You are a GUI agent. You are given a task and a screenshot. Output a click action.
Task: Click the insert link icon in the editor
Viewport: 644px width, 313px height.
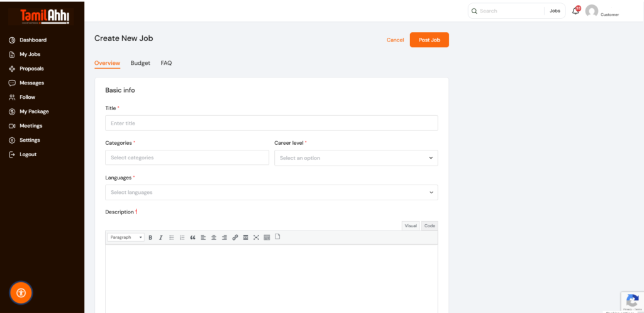(x=235, y=237)
